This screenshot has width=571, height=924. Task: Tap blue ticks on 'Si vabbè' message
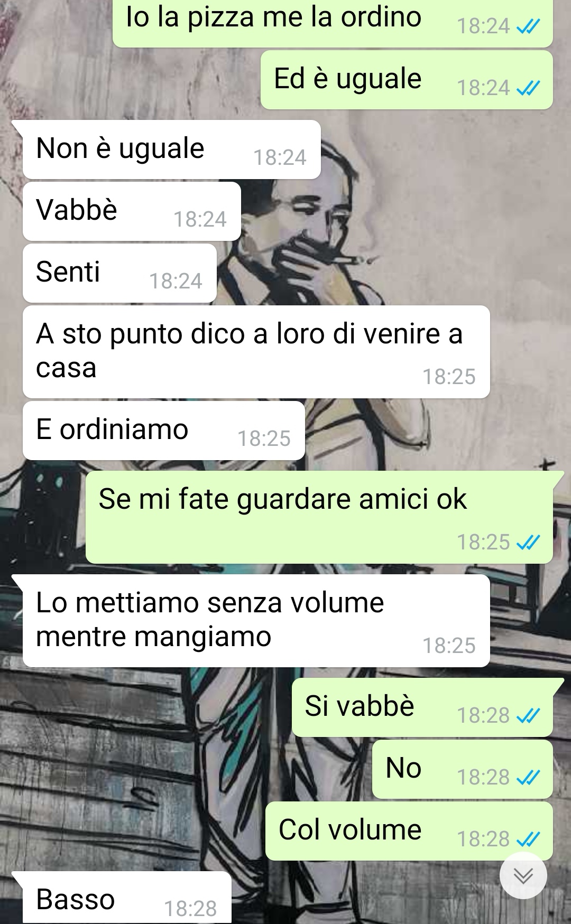528,715
